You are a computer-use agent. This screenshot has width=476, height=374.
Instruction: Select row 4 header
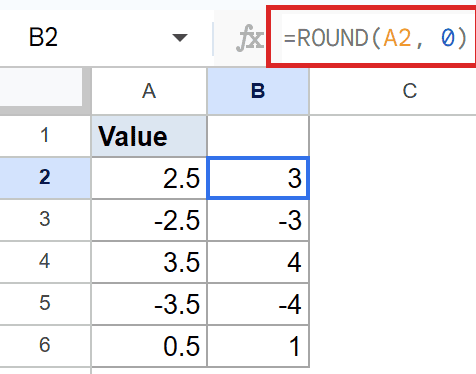pos(45,262)
